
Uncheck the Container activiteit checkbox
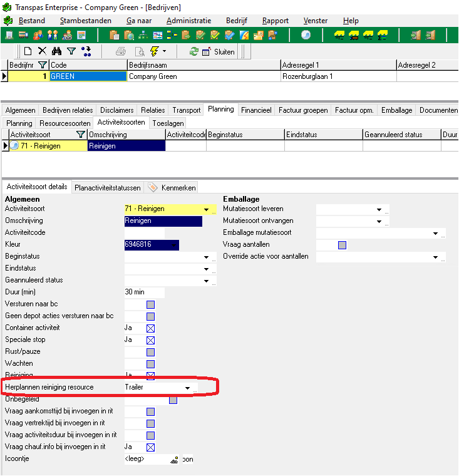pos(150,328)
